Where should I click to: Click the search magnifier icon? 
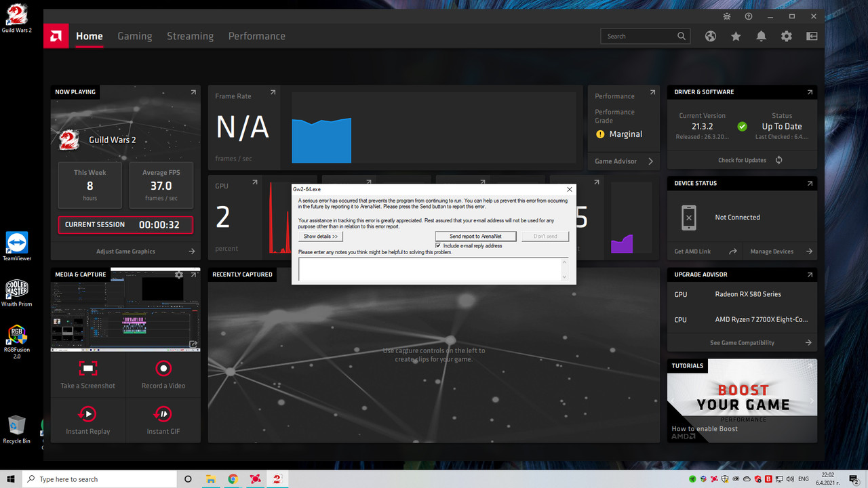coord(682,36)
